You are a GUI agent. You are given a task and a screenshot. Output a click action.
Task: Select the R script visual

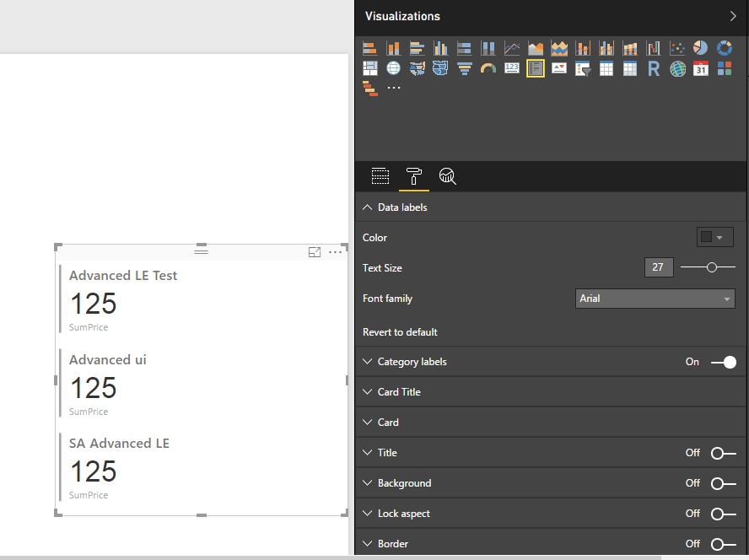654,69
